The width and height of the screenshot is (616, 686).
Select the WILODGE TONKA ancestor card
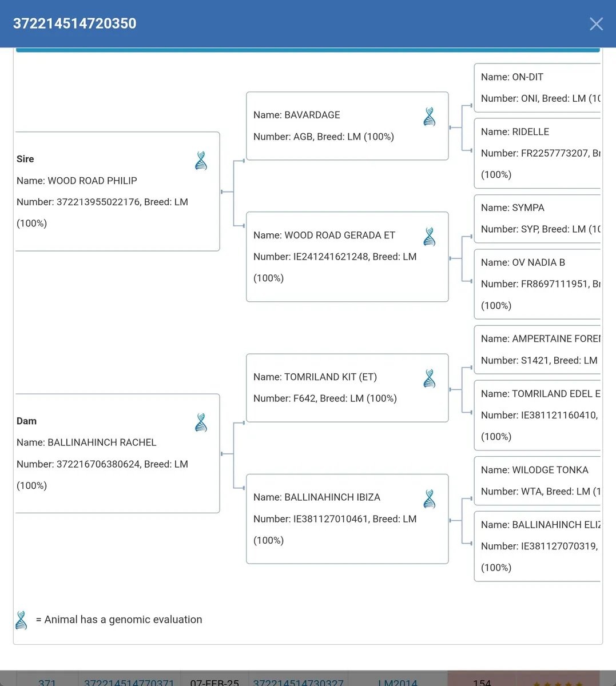[538, 480]
